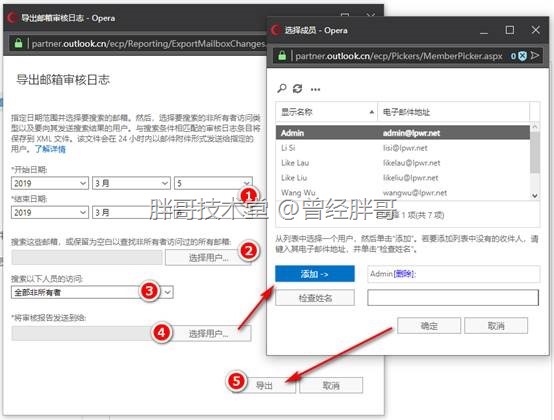Click email wangwu@lpwr.net in the list
Image resolution: width=554 pixels, height=420 pixels.
coord(415,193)
